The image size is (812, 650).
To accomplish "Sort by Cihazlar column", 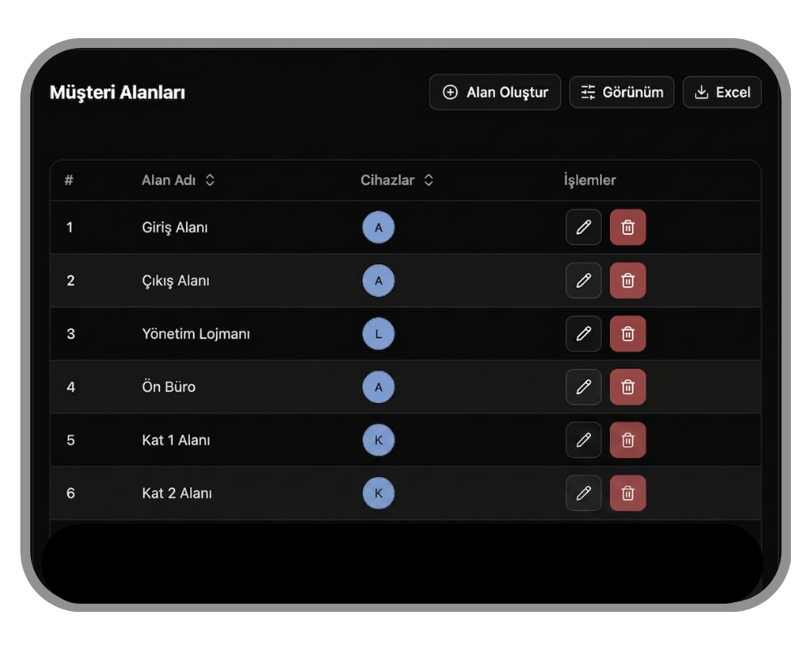I will click(x=397, y=180).
